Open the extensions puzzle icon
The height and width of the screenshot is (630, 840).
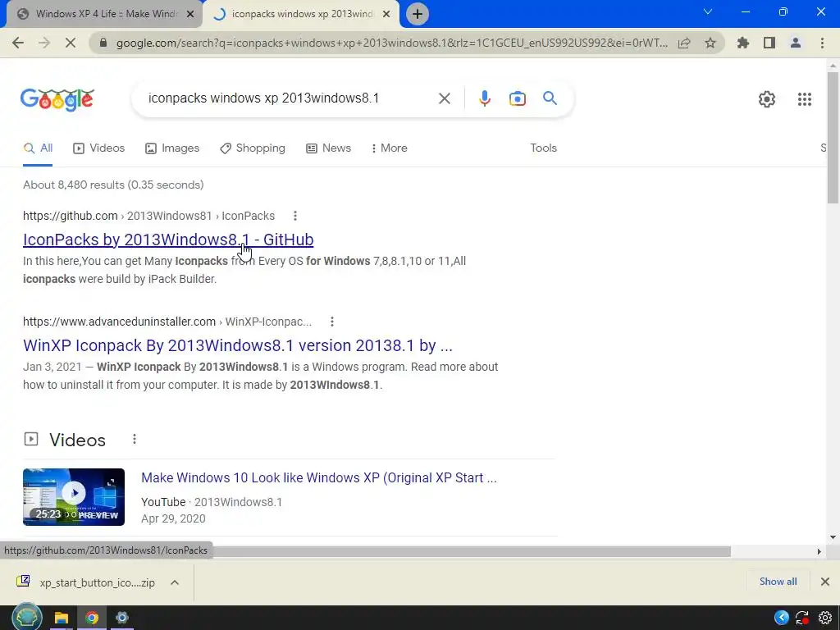(x=743, y=43)
